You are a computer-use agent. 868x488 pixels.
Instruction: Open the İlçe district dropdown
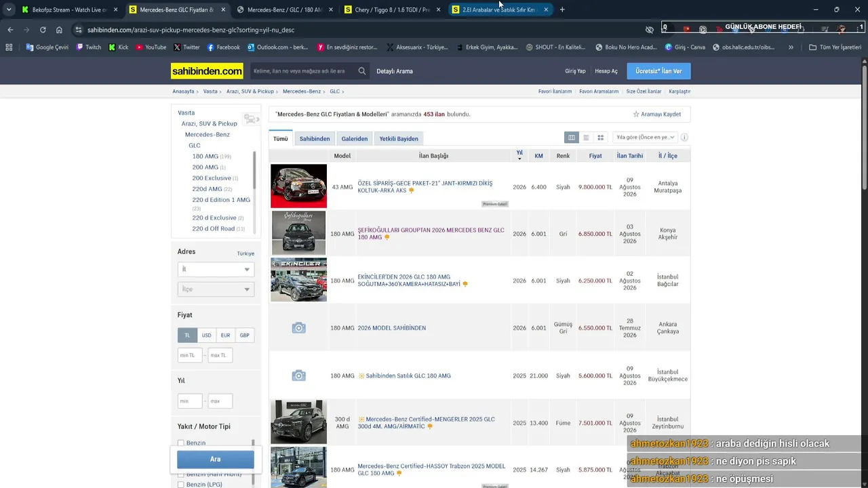[x=216, y=289]
